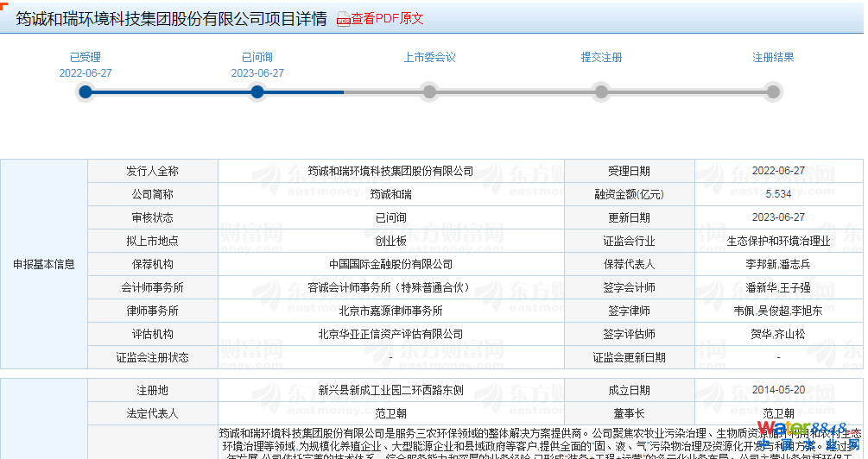The height and width of the screenshot is (459, 868).
Task: Click the 提交注册 gray timeline node
Action: [601, 91]
